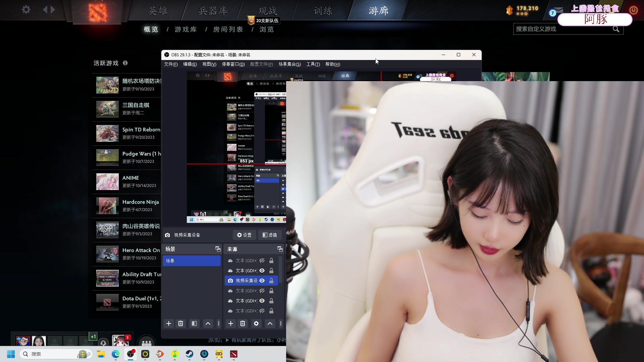This screenshot has height=362, width=644.
Task: Open OBS sources extra options menu
Action: [x=281, y=323]
